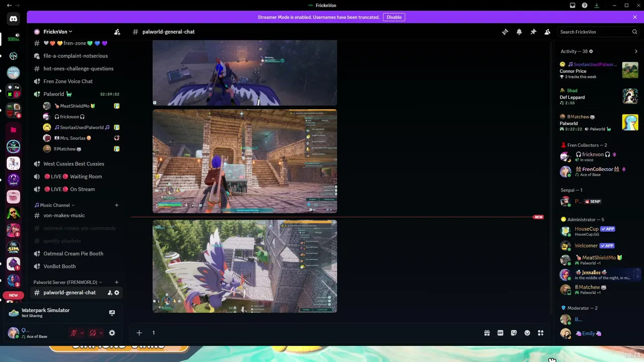Share screen for Waterpark Simulator

[x=112, y=313]
